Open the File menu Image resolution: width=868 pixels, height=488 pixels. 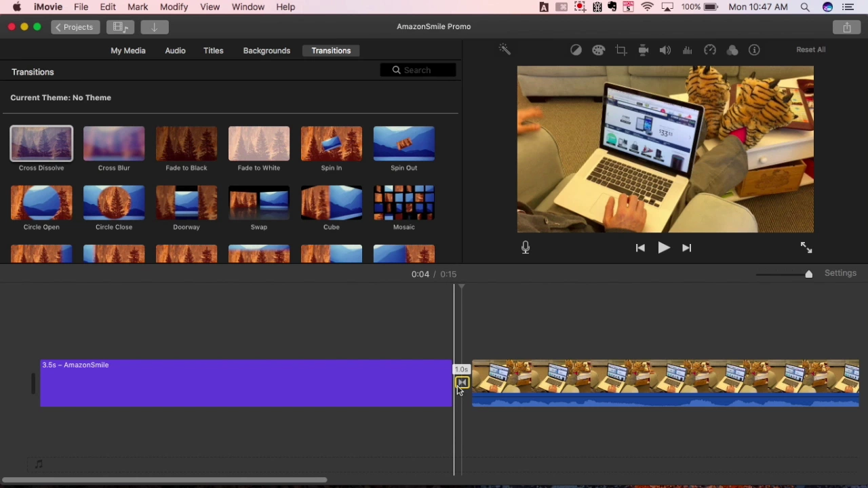coord(81,7)
